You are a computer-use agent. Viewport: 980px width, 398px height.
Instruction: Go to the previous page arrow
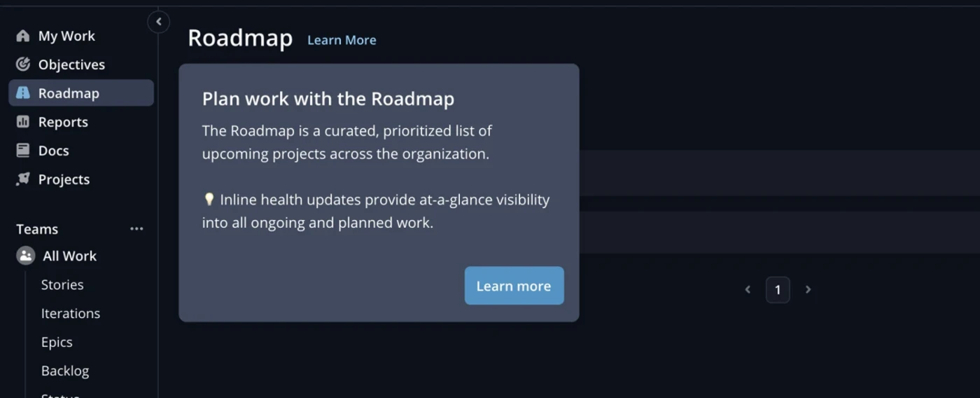pyautogui.click(x=748, y=289)
